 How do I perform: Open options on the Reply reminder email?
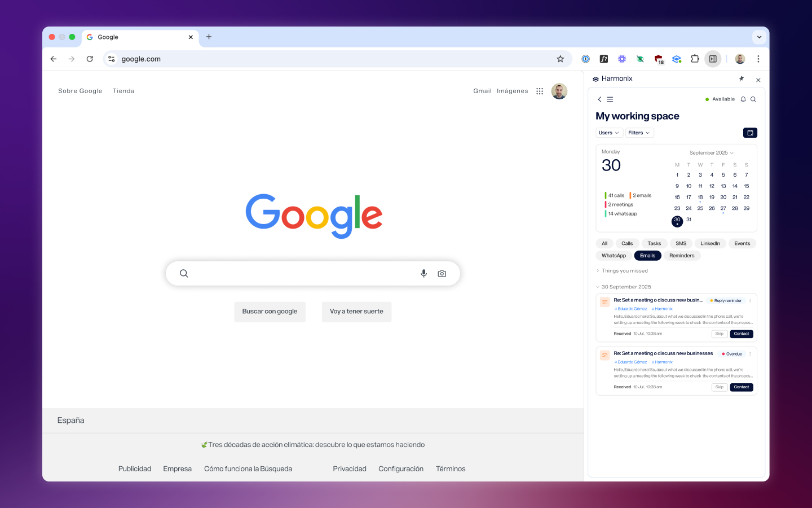pyautogui.click(x=750, y=301)
